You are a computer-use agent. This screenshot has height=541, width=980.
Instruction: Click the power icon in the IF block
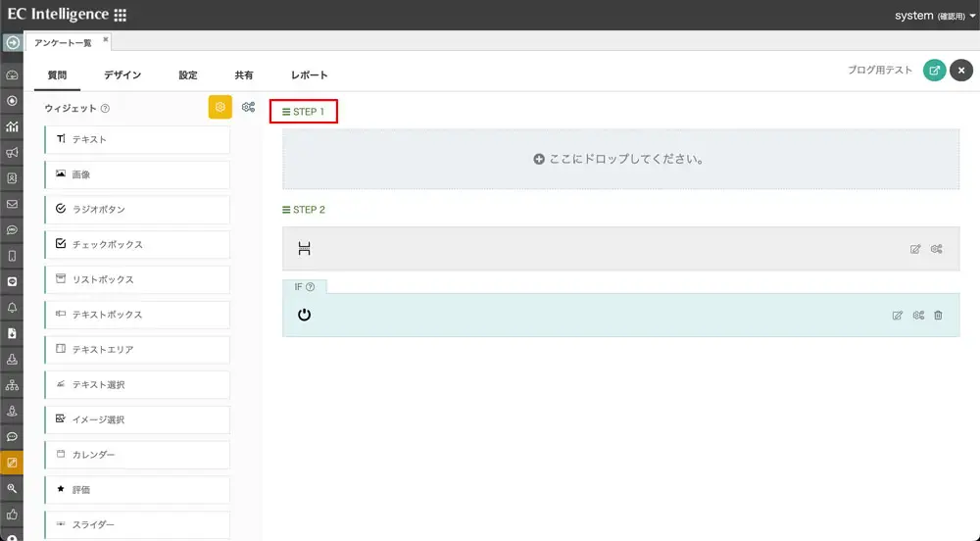click(305, 315)
